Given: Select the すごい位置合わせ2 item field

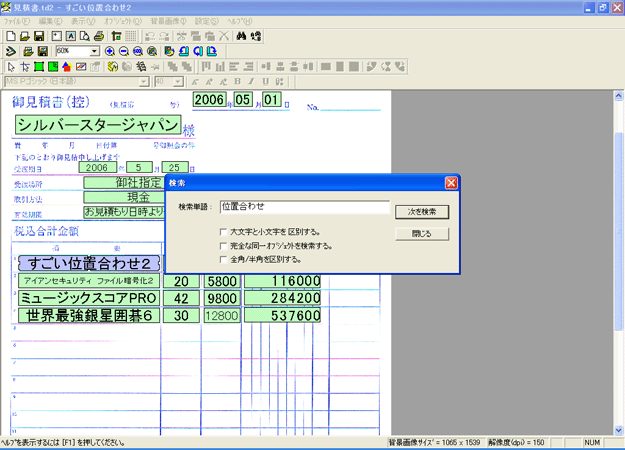Looking at the screenshot, I should pyautogui.click(x=89, y=263).
